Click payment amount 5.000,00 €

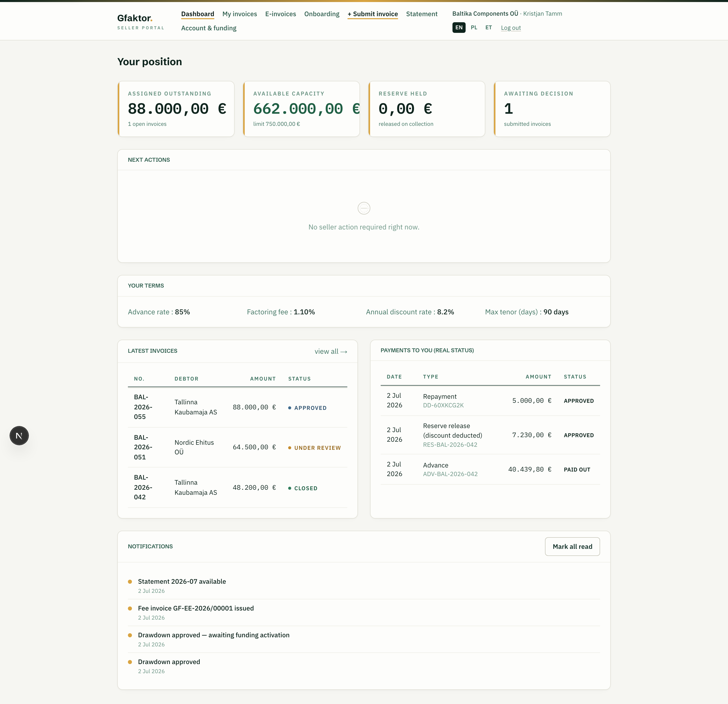[x=532, y=401]
